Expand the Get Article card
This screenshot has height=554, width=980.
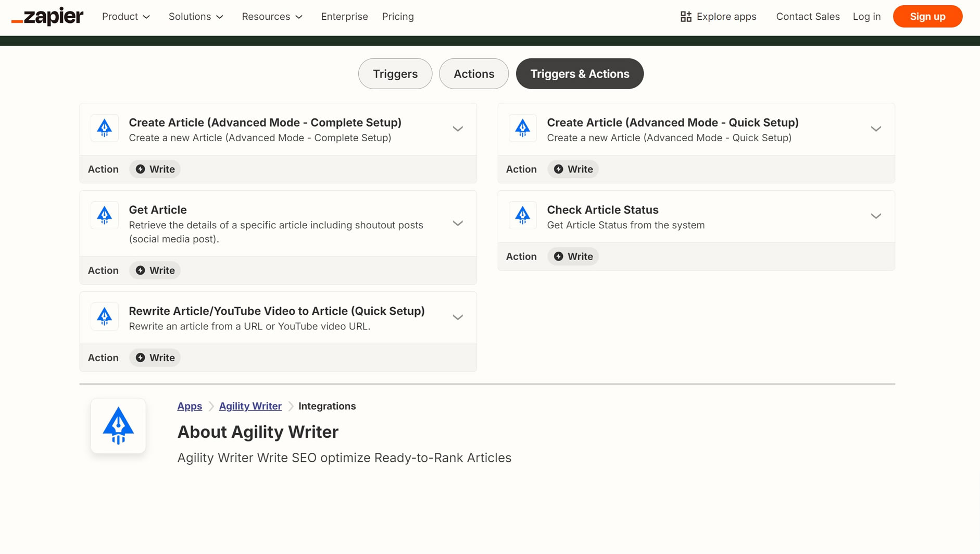click(x=458, y=223)
